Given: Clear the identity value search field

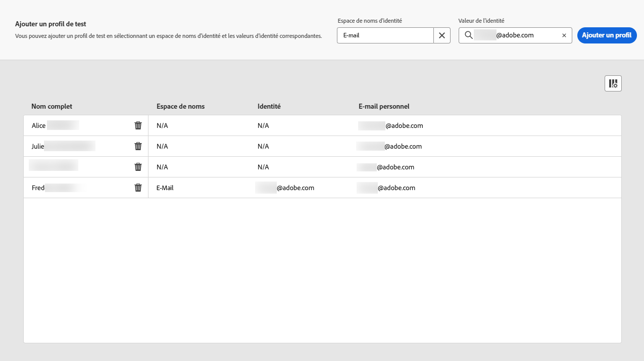Looking at the screenshot, I should click(564, 35).
